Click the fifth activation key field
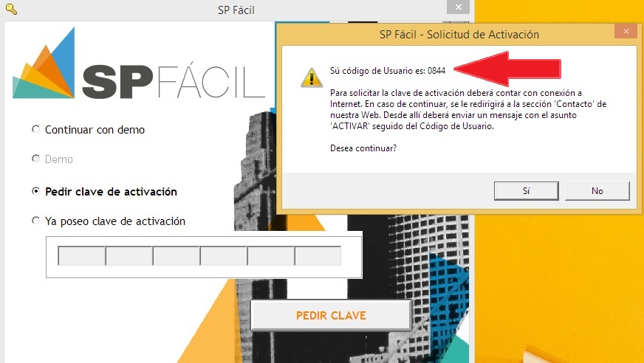 [x=270, y=255]
